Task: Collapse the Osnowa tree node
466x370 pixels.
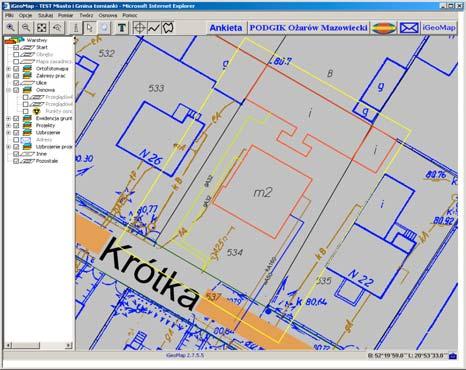Action: click(9, 90)
